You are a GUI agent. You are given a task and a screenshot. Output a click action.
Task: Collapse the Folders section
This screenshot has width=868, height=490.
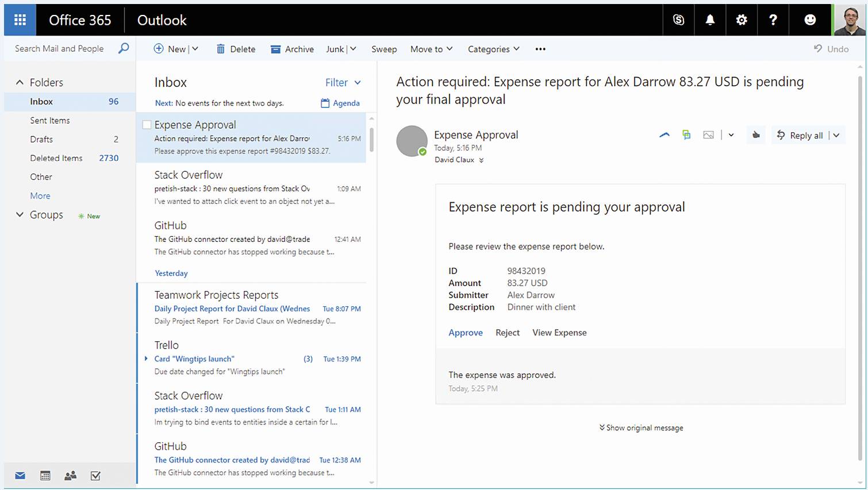tap(20, 82)
